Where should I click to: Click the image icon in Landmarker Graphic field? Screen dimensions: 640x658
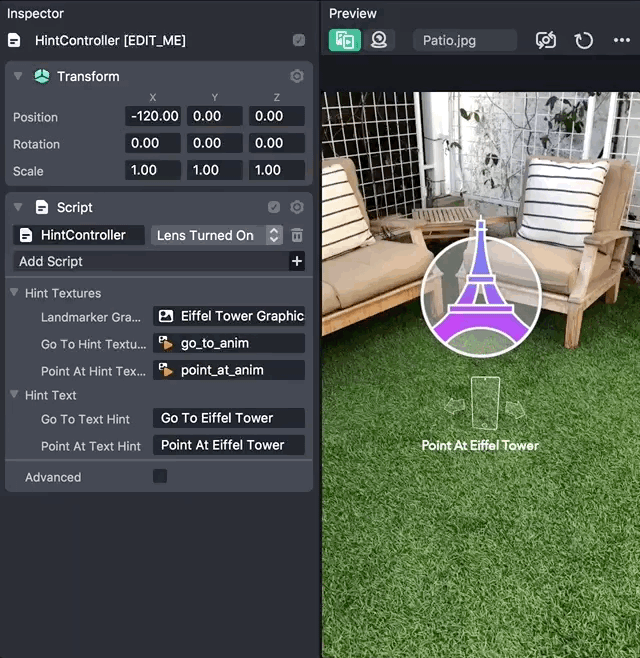[166, 316]
